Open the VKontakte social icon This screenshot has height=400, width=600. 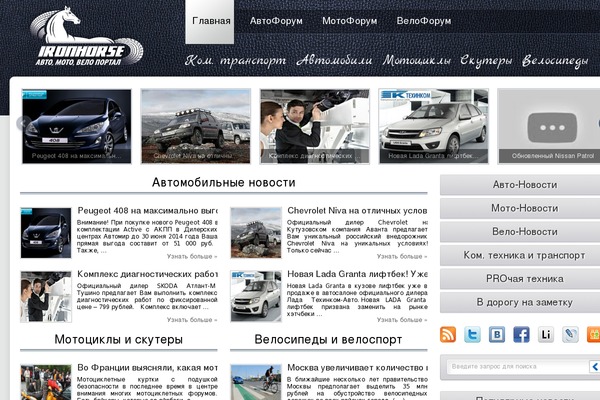(497, 335)
